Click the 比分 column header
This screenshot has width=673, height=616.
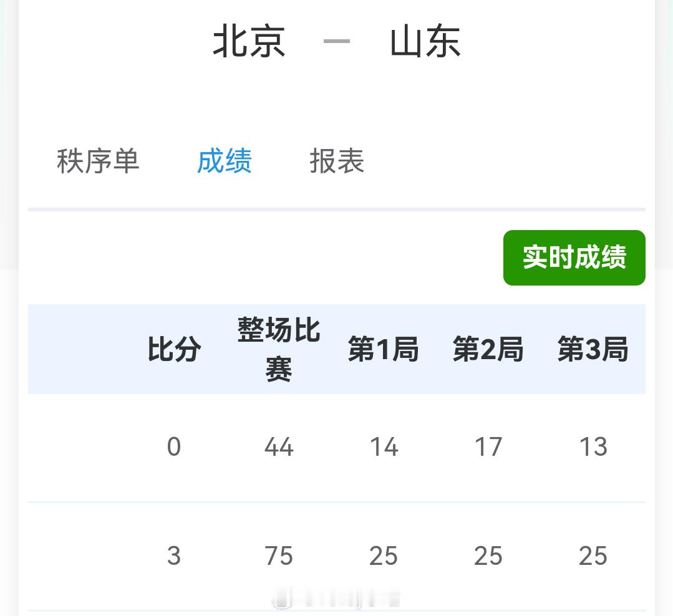click(x=173, y=349)
